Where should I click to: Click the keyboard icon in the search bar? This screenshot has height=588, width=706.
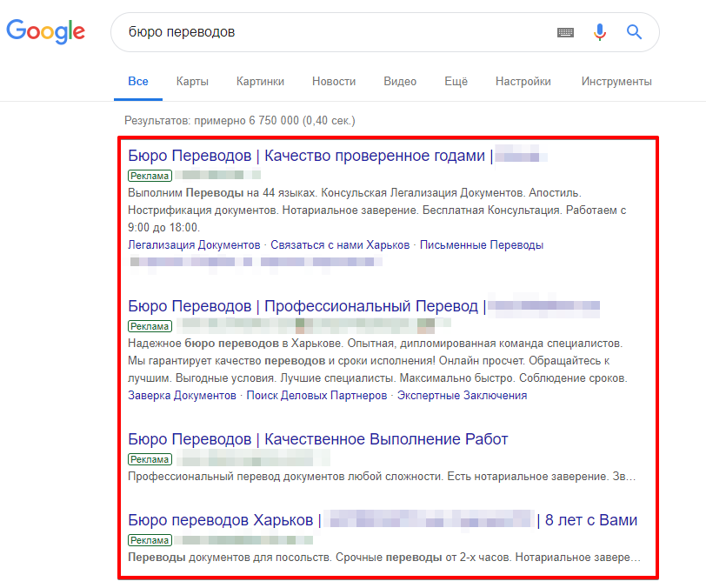(x=566, y=31)
